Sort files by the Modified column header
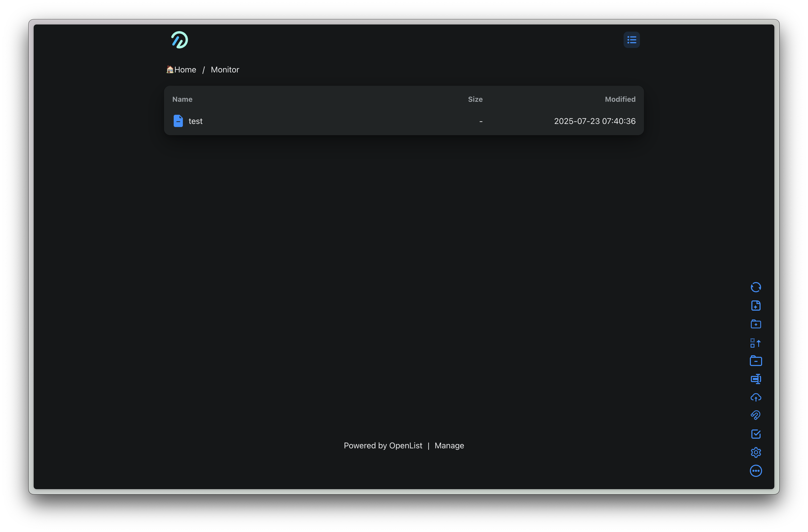808x532 pixels. [620, 99]
